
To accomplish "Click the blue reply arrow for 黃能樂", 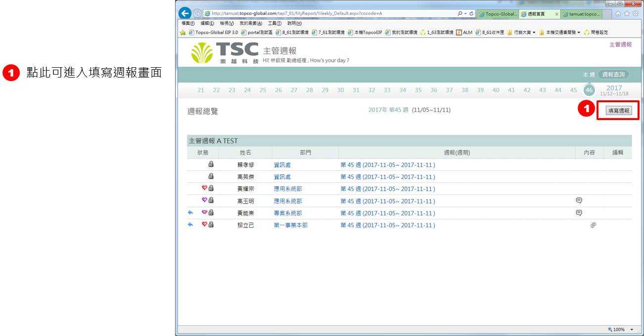I will click(x=190, y=213).
